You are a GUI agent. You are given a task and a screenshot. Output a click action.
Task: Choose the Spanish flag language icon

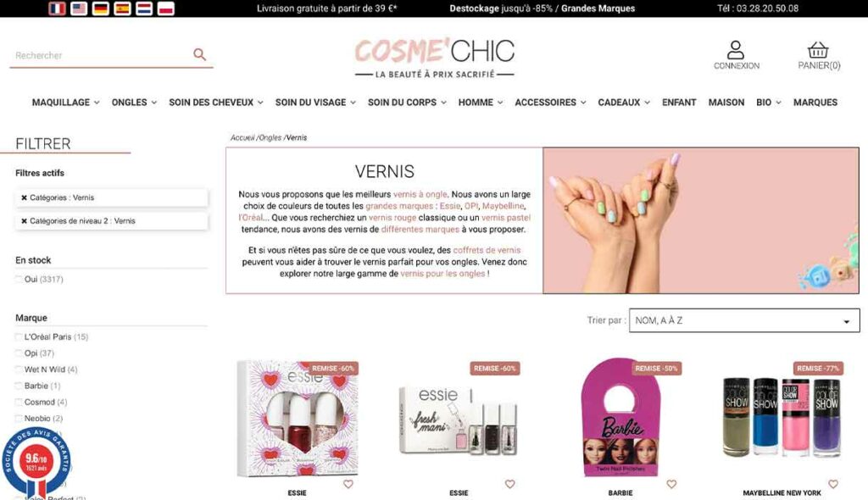click(x=122, y=8)
